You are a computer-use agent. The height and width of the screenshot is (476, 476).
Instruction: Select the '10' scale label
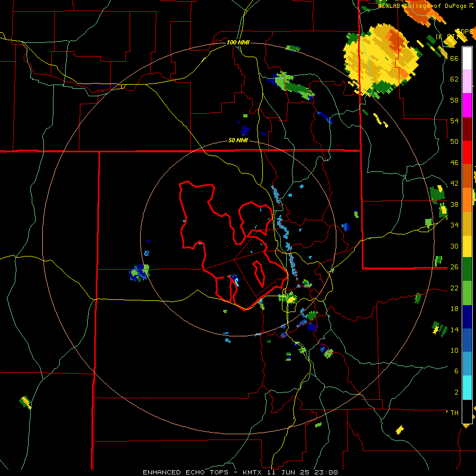coord(454,350)
